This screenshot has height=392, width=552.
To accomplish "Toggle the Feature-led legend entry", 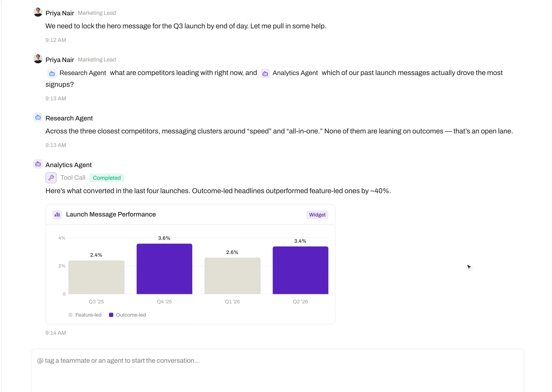I will [x=85, y=315].
